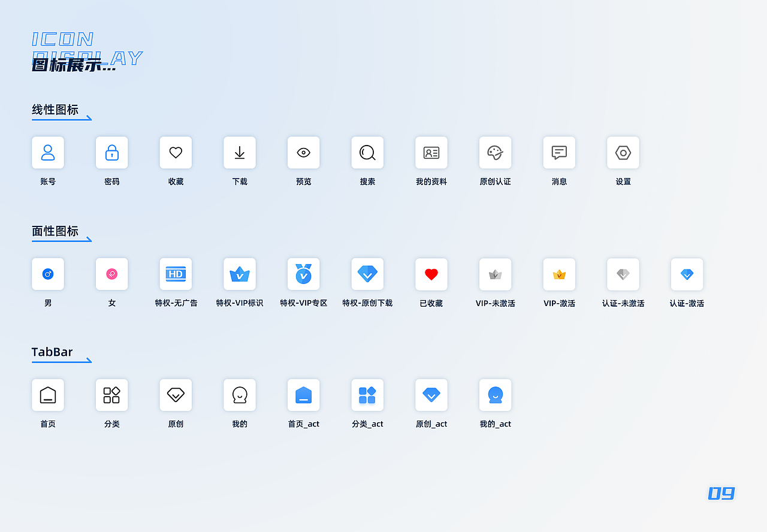
Task: Click the 首页_act label text
Action: pos(304,424)
